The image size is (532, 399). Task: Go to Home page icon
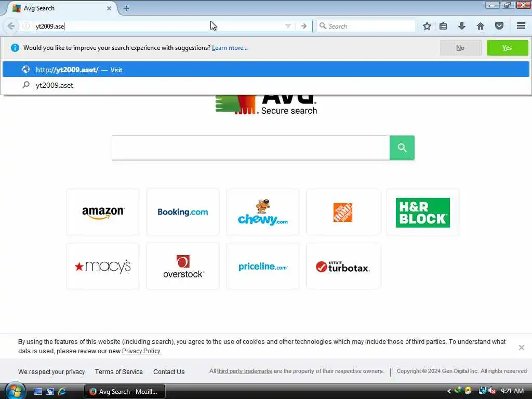481,26
